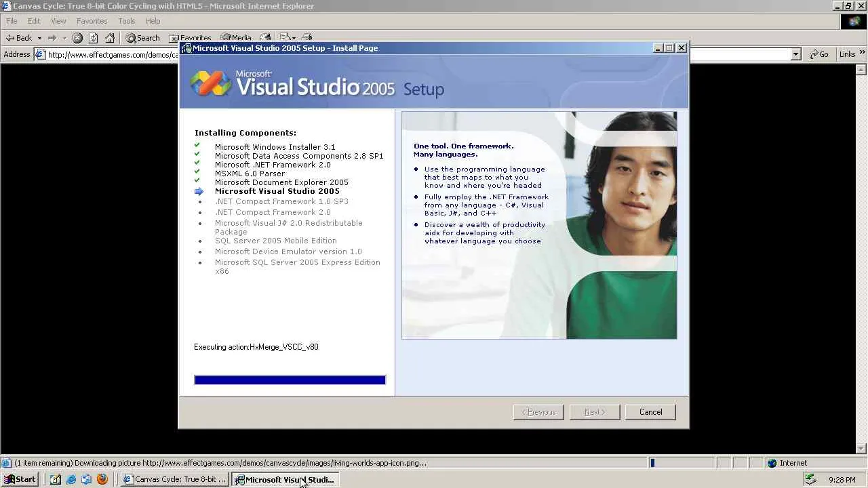
Task: Click the blue installation progress bar
Action: point(290,380)
